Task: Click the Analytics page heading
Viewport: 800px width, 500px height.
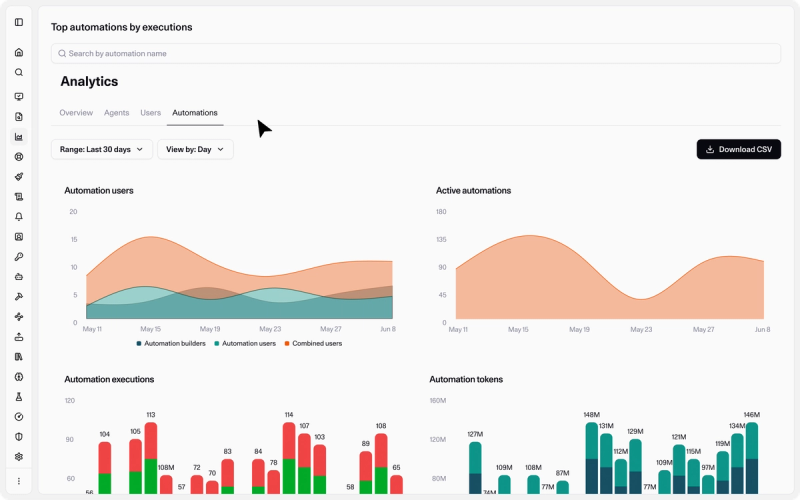Action: 89,82
